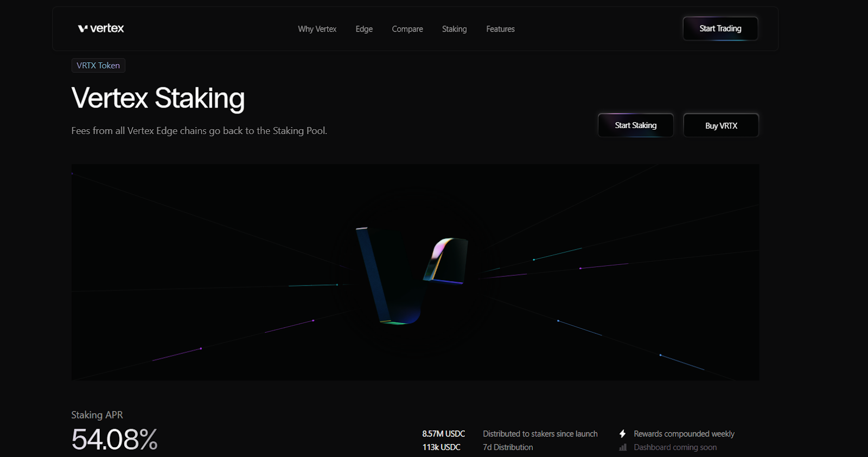Click the Vertex logo in the header
Image resolution: width=868 pixels, height=457 pixels.
[x=101, y=28]
